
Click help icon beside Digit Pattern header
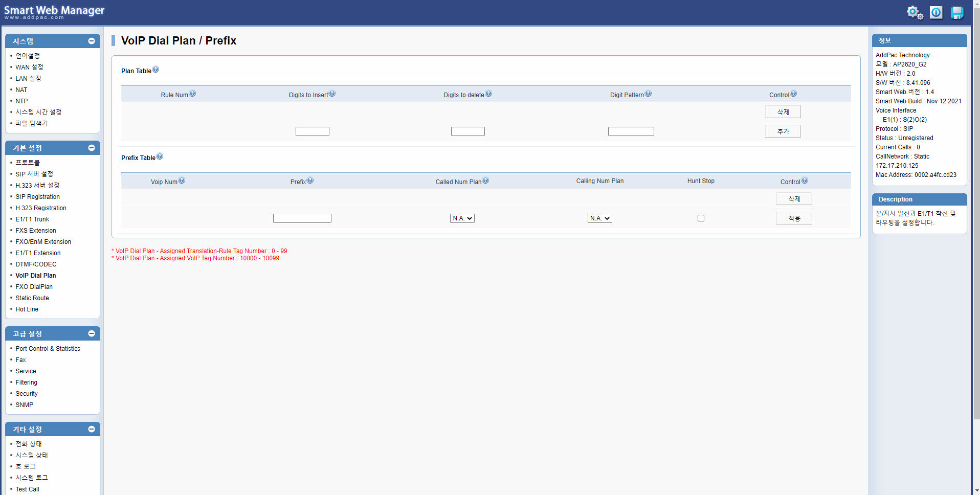pyautogui.click(x=648, y=94)
